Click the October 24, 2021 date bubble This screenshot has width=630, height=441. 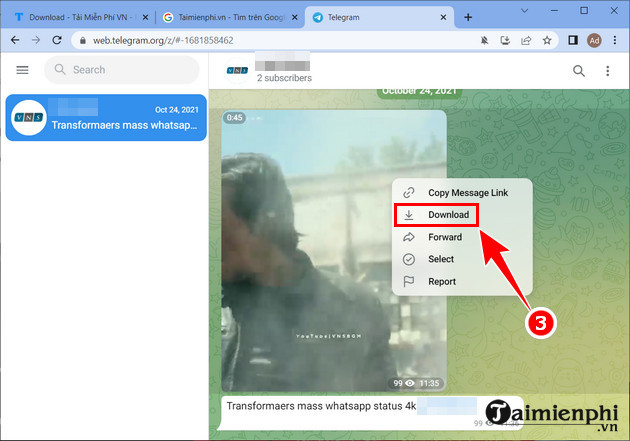pyautogui.click(x=419, y=92)
